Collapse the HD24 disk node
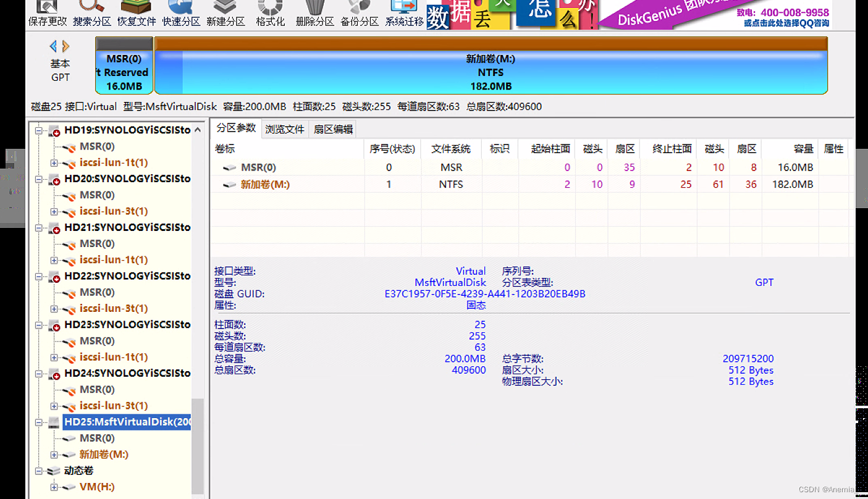Screen dimensions: 868x499 38,374
